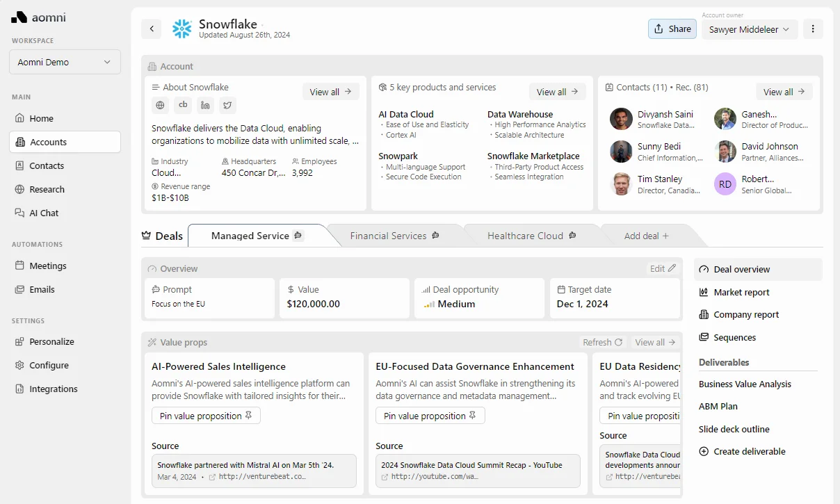This screenshot has height=504, width=840.
Task: Select the Financial Services deal tab
Action: click(394, 236)
